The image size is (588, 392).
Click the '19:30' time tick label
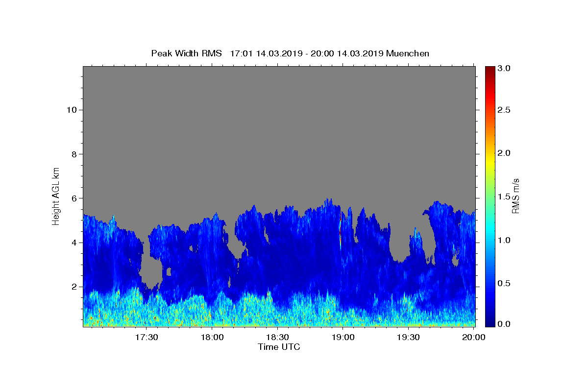[x=409, y=337]
